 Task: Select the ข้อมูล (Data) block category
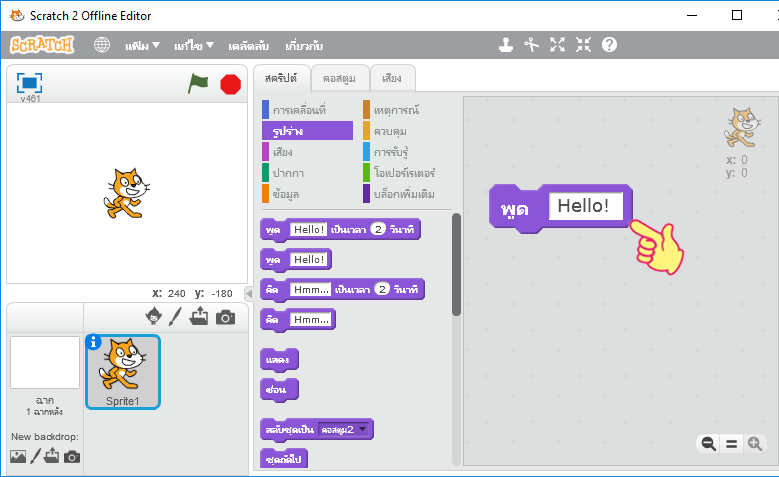(x=307, y=194)
